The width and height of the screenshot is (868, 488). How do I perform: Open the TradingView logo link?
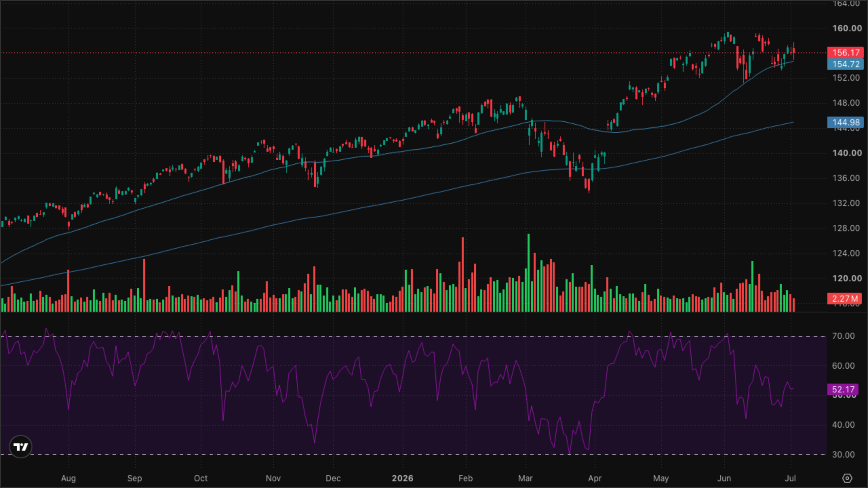coord(21,447)
